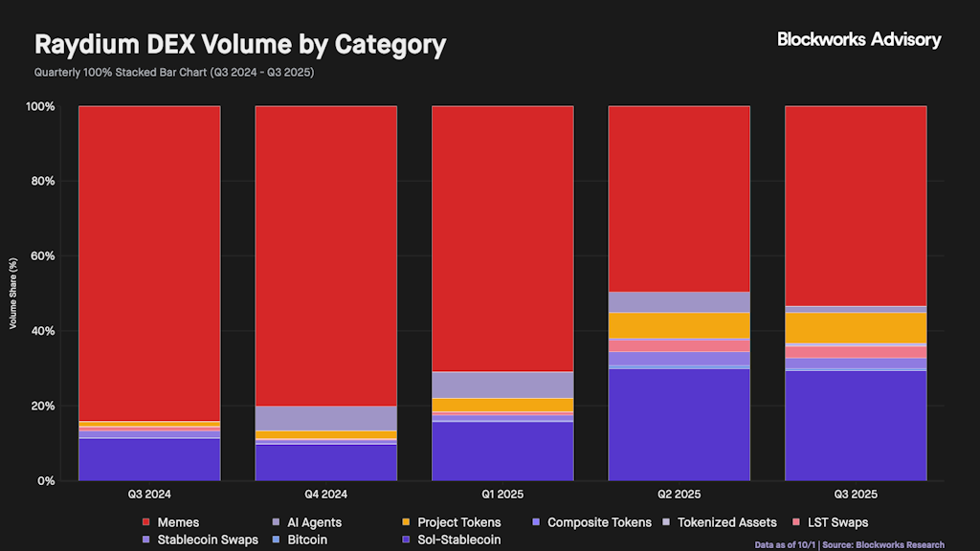Toggle the Memes legend label
980x551 pixels.
[x=179, y=522]
